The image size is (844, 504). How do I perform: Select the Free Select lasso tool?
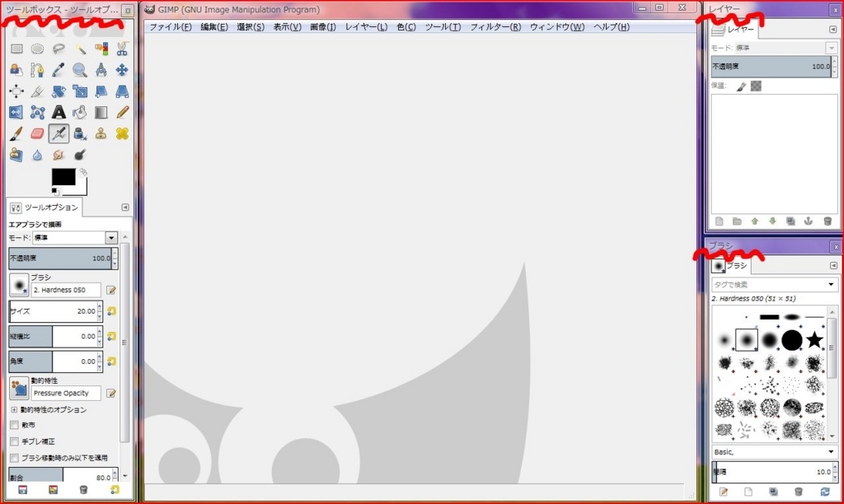click(x=59, y=49)
